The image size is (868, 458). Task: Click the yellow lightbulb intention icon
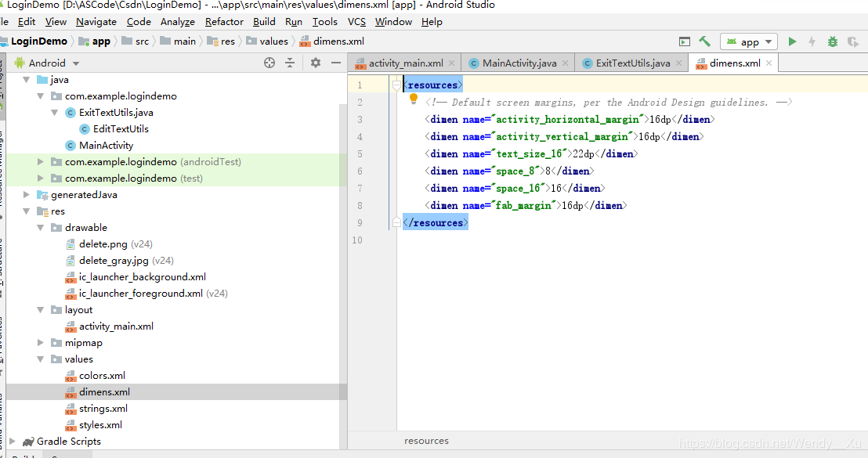coord(414,99)
